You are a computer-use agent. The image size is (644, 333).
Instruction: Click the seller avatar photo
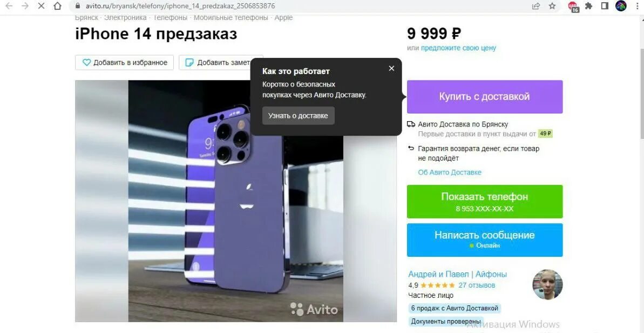pyautogui.click(x=547, y=284)
